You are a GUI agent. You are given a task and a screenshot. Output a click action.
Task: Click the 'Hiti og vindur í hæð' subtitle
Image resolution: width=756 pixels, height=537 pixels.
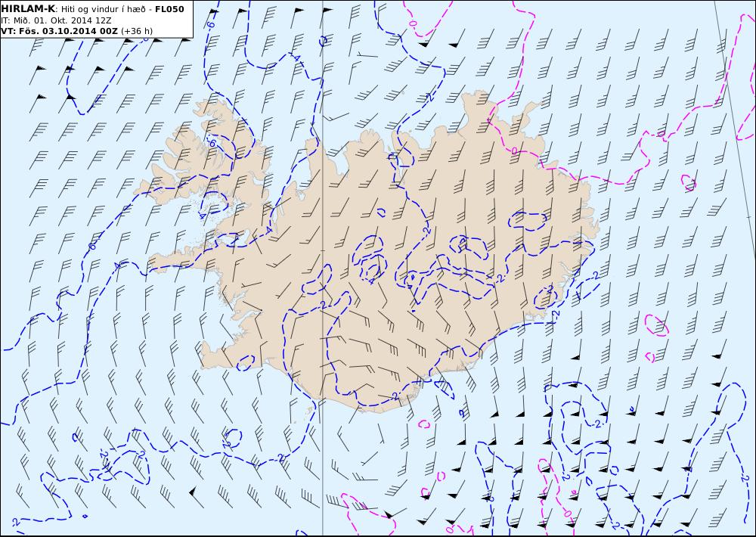pyautogui.click(x=103, y=9)
